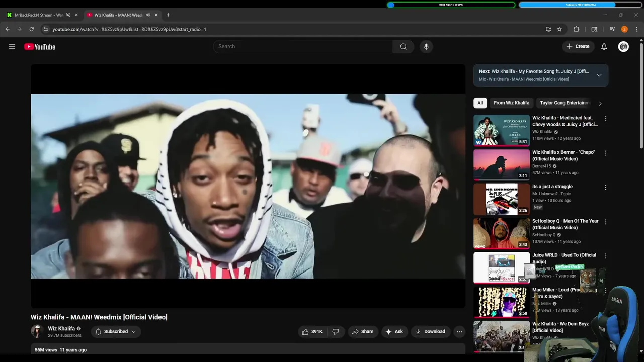This screenshot has width=644, height=362.
Task: Start voice search with the microphone
Action: pos(426,46)
